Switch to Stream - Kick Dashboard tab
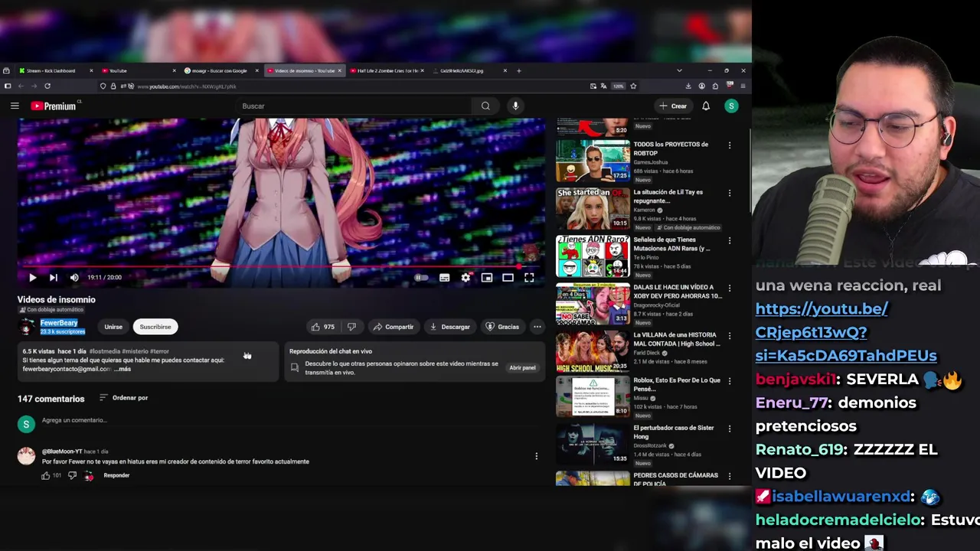The height and width of the screenshot is (551, 980). (57, 70)
